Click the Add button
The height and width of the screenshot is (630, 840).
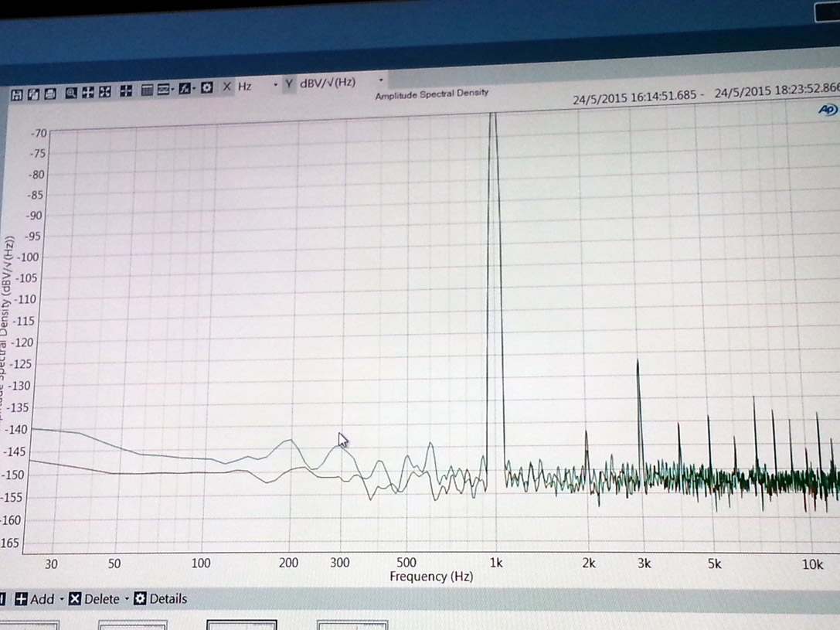(x=35, y=599)
